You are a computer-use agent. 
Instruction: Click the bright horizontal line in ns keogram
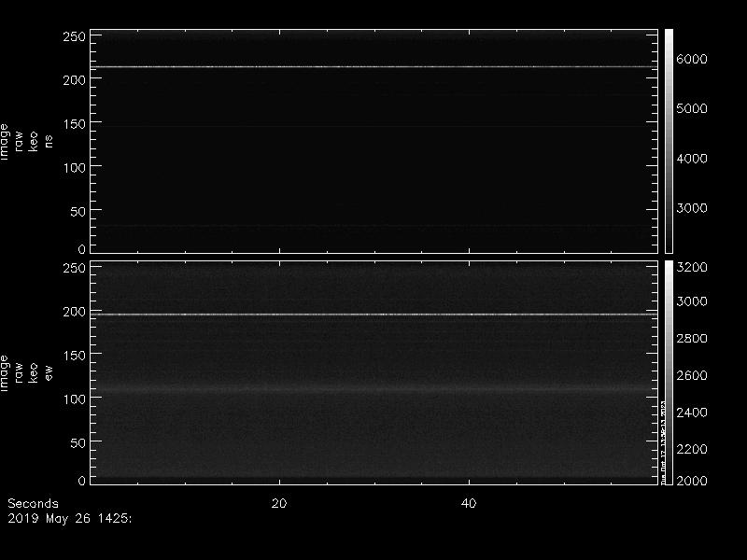click(x=374, y=67)
